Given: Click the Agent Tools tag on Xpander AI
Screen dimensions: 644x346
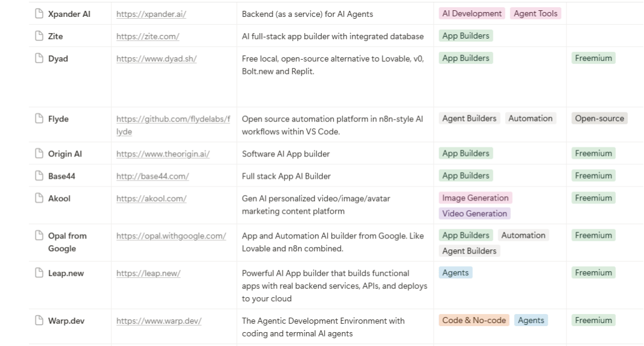Looking at the screenshot, I should point(536,13).
